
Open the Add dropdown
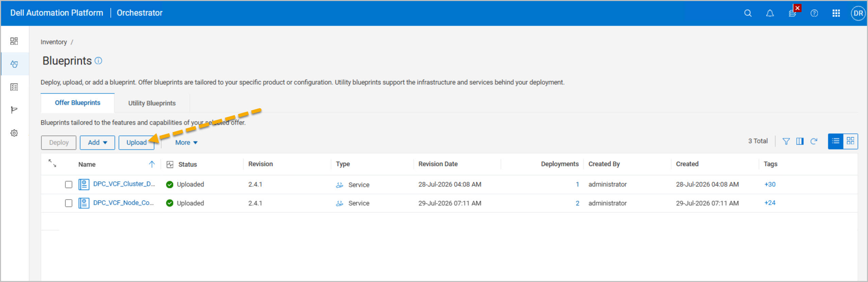(97, 143)
